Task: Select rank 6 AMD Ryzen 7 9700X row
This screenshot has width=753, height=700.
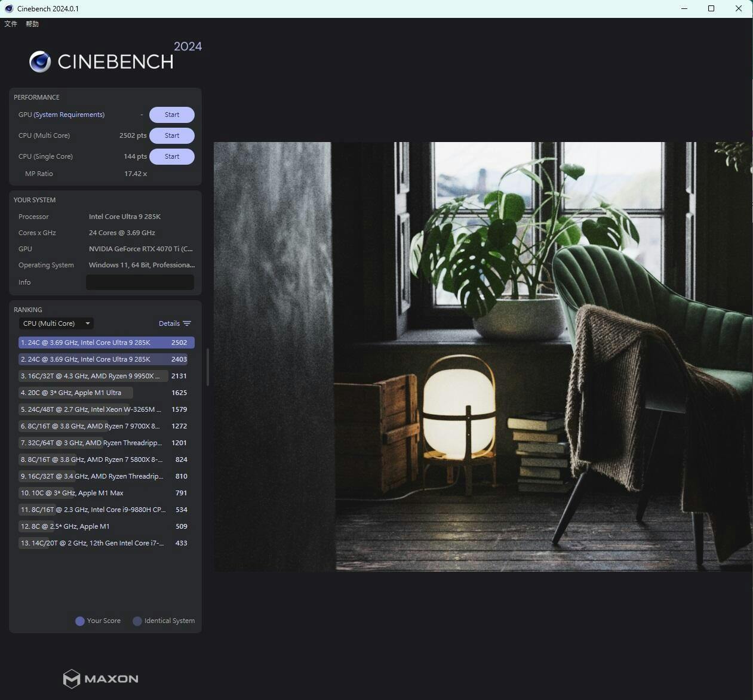Action: [x=106, y=426]
